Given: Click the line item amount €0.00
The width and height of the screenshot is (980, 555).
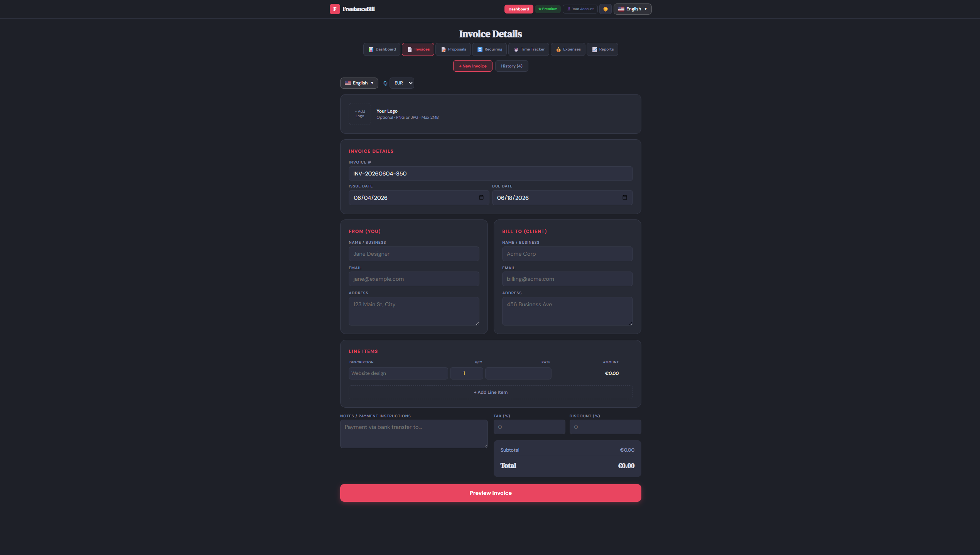Looking at the screenshot, I should 611,373.
